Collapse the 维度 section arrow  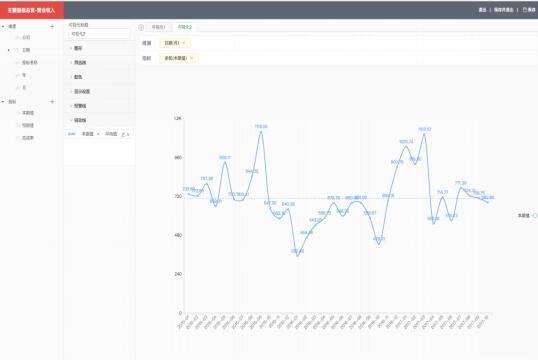[x=3, y=26]
